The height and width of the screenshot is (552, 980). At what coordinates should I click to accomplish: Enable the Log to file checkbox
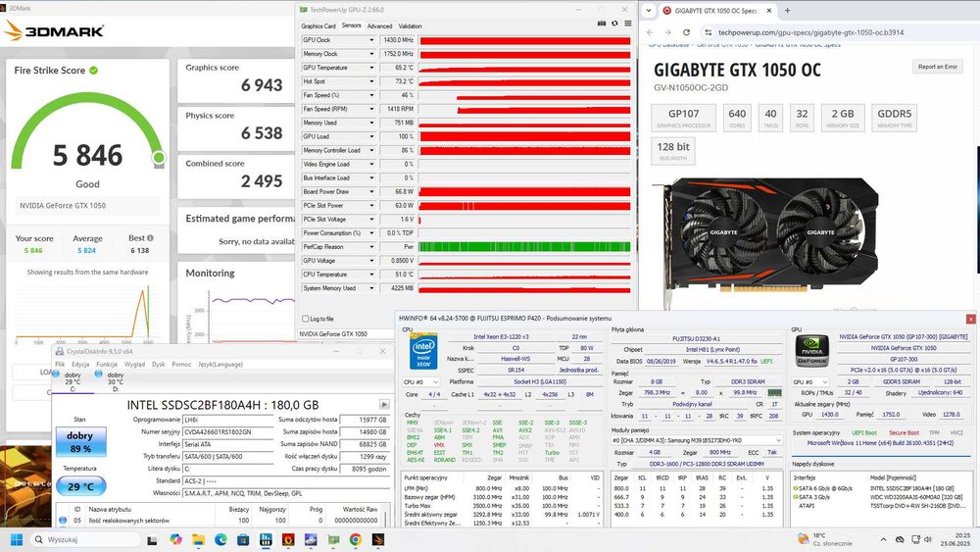tap(306, 319)
